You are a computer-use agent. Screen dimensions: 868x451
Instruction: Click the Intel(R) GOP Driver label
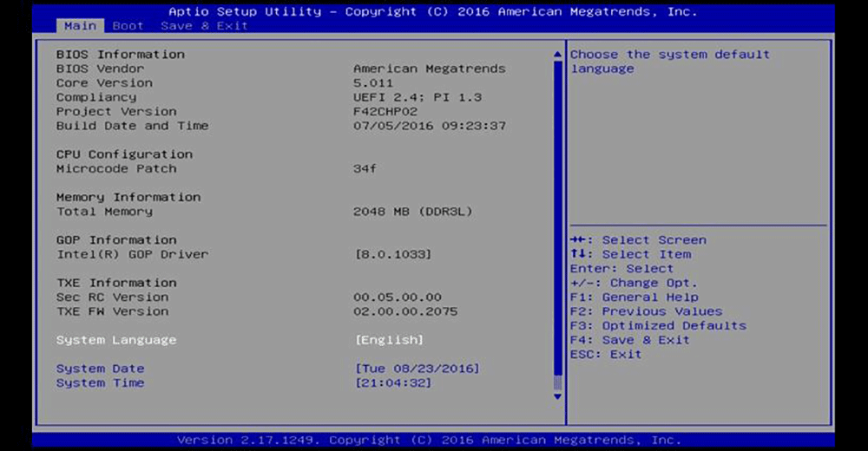click(132, 254)
